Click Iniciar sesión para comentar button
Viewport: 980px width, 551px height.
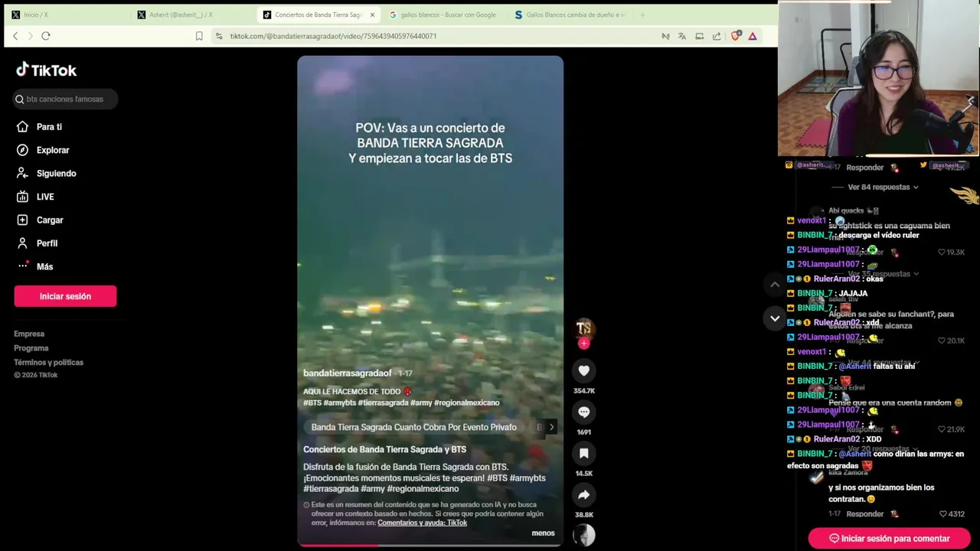[x=889, y=539]
